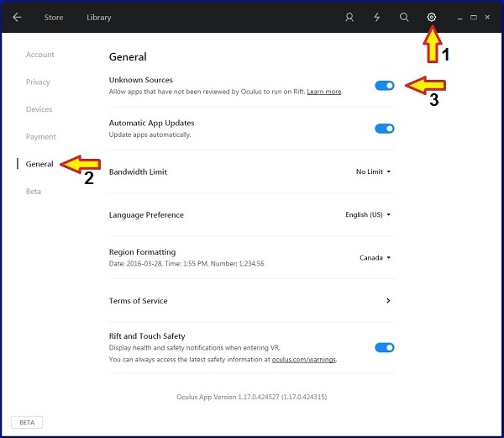This screenshot has width=504, height=438.
Task: Minimize the Oculus window
Action: coord(459,18)
